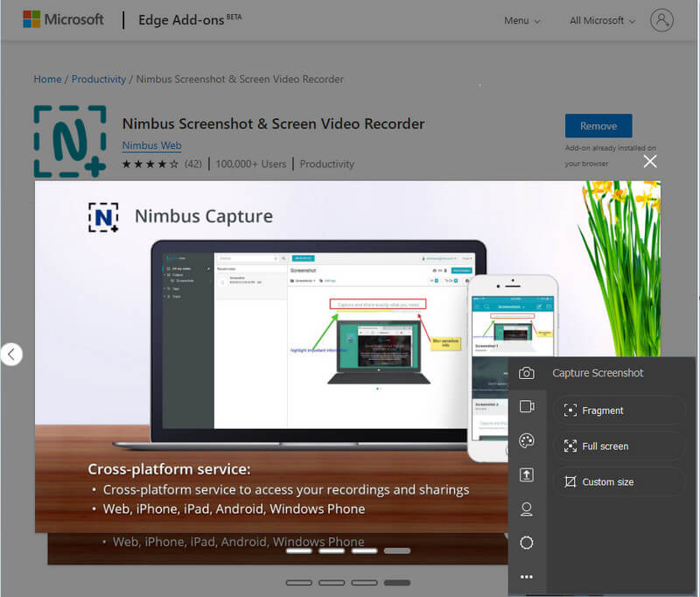
Task: Close the screenshot preview lightbox
Action: point(650,161)
